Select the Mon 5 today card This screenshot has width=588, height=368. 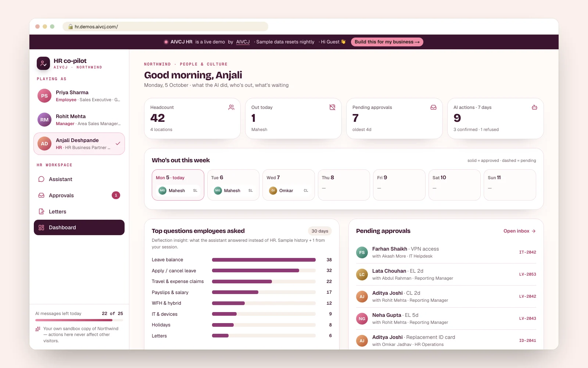178,185
